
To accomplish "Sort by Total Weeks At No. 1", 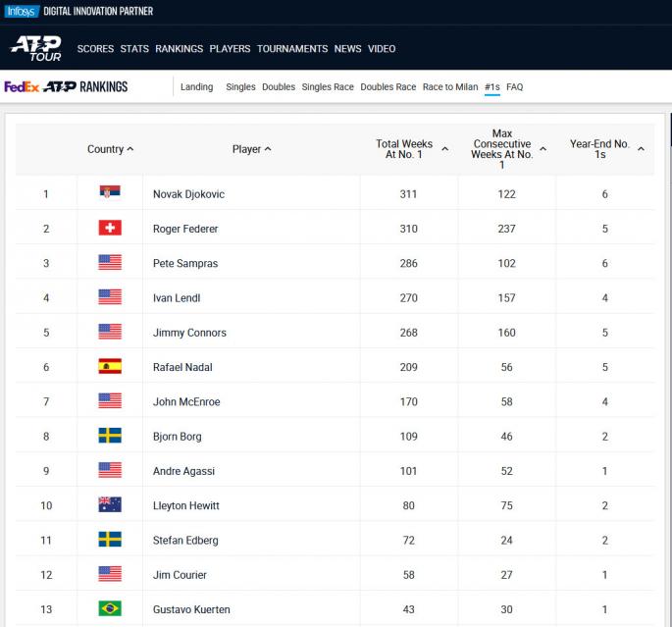I will pyautogui.click(x=411, y=149).
